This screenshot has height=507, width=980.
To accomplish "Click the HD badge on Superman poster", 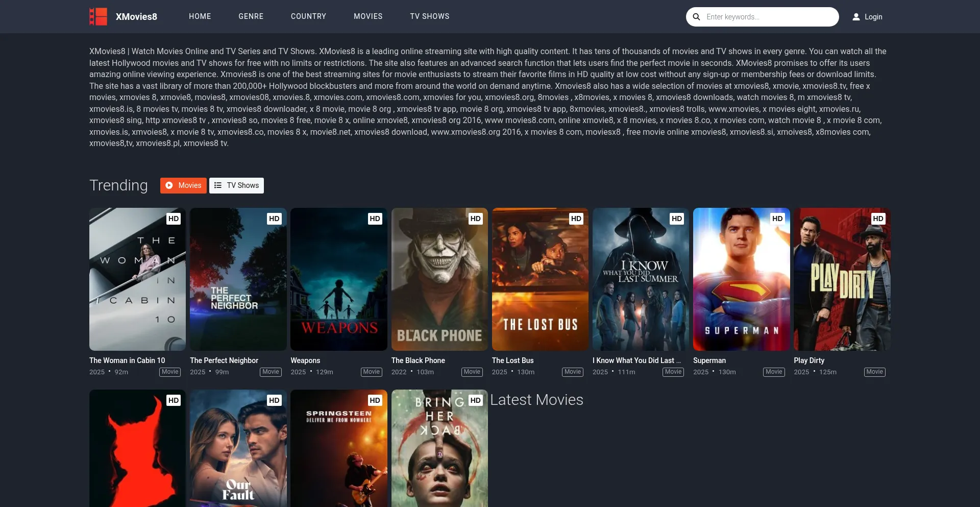I will 777,219.
